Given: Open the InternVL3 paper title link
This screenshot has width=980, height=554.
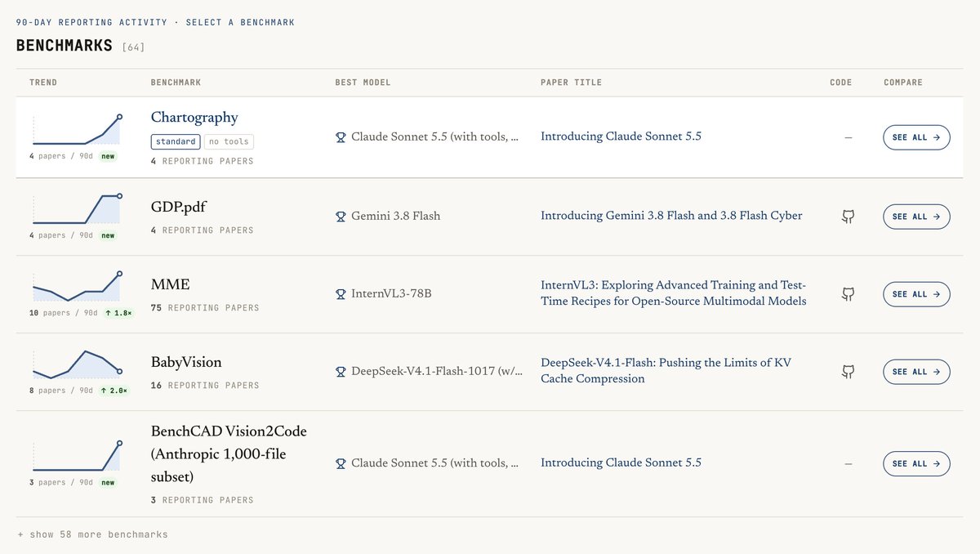Looking at the screenshot, I should click(x=674, y=293).
